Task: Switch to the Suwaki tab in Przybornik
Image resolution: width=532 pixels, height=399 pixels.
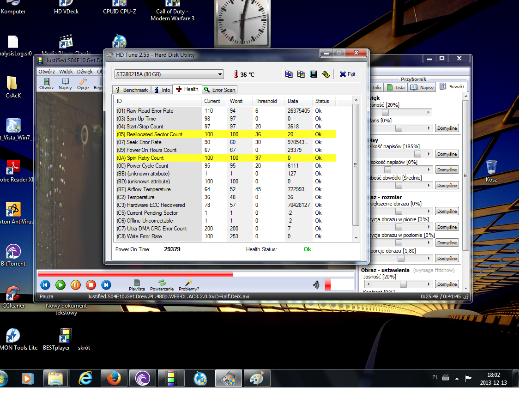Action: (452, 86)
